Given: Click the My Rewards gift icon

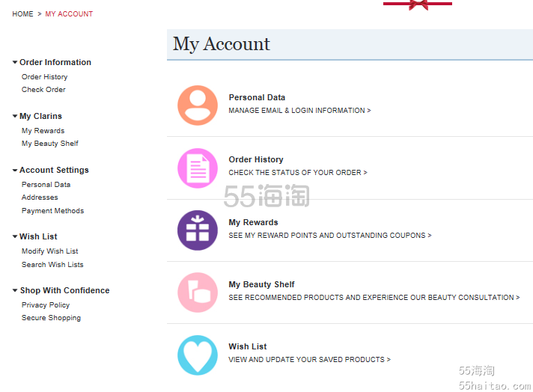Looking at the screenshot, I should coord(198,230).
